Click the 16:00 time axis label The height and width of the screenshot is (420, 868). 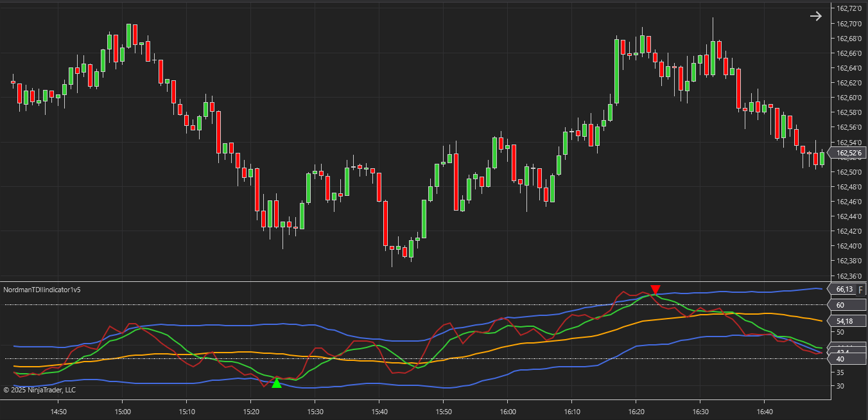[508, 411]
